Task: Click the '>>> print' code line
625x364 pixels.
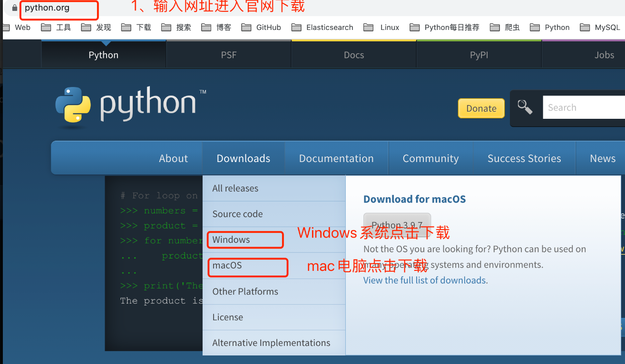Action: (161, 286)
